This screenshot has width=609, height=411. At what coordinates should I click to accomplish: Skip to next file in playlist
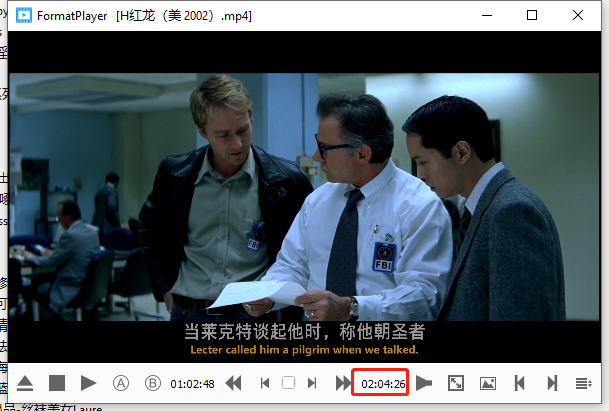click(x=552, y=383)
